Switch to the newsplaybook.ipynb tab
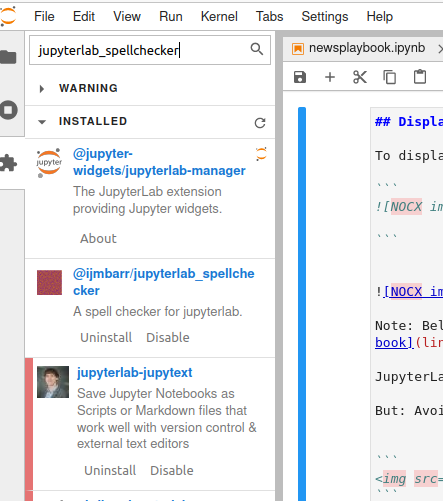 [367, 48]
